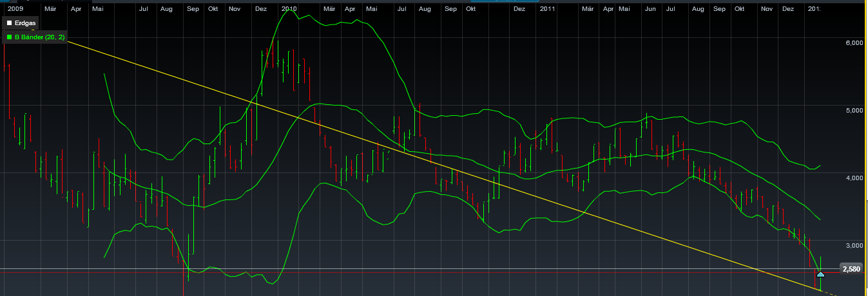Click the 2,580 current price tag
The image size is (868, 296).
coord(851,269)
